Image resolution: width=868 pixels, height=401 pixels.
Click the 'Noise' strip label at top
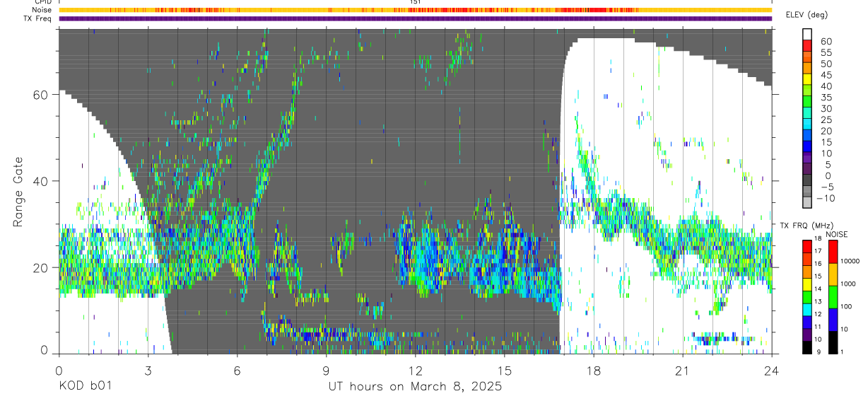pos(42,10)
